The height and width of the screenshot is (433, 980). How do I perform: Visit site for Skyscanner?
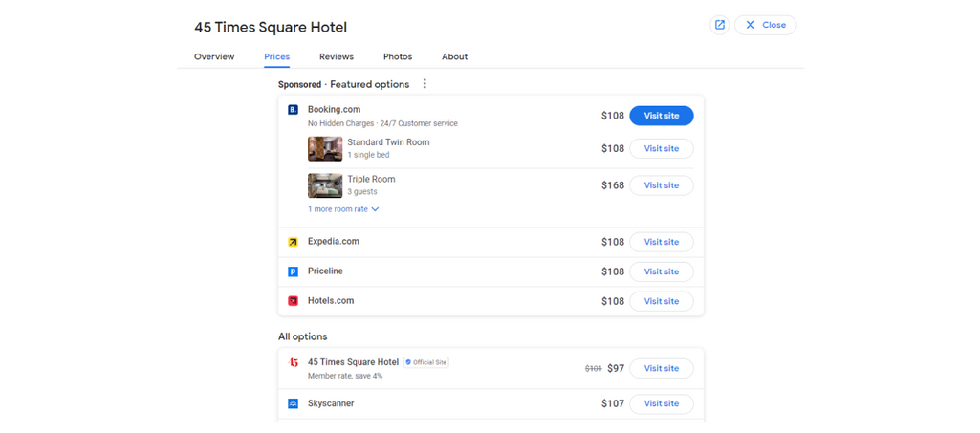tap(662, 404)
